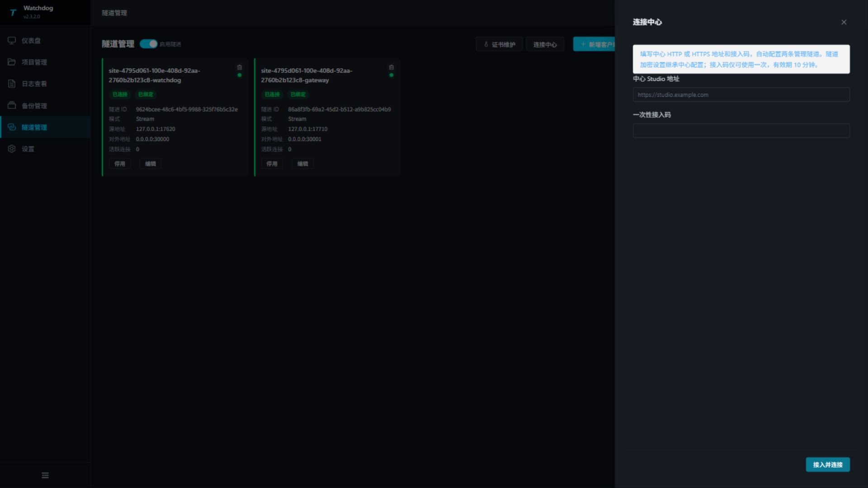The width and height of the screenshot is (868, 488).
Task: Click the project folder icon
Action: (x=12, y=62)
